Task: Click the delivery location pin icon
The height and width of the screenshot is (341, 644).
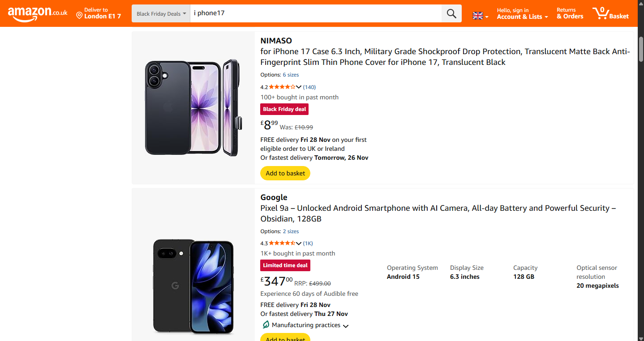Action: click(x=79, y=16)
